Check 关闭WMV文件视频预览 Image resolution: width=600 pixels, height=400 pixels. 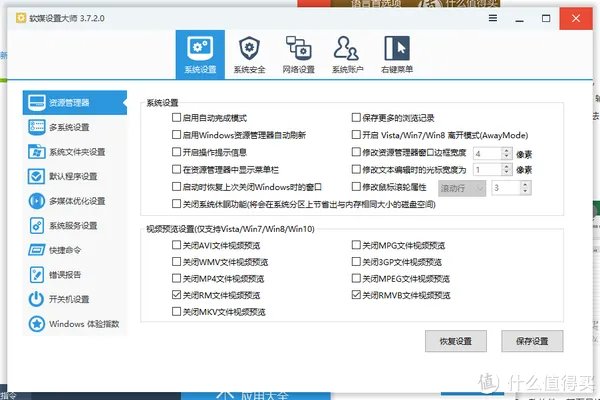176,262
